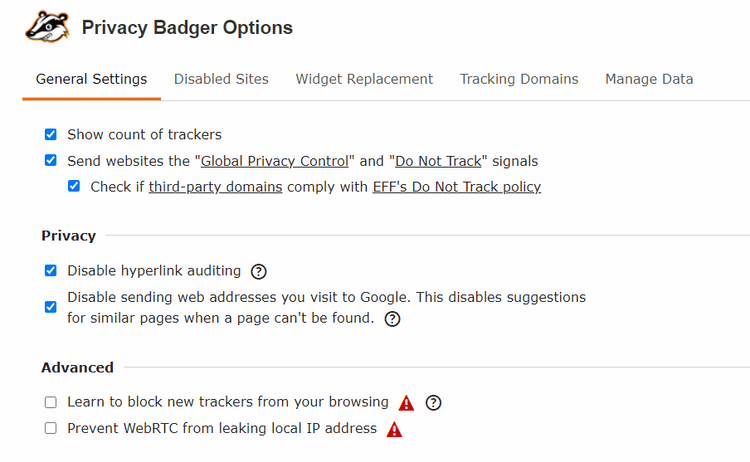Enable Prevent WebRTC leaking local IP
The image size is (750, 462).
50,428
